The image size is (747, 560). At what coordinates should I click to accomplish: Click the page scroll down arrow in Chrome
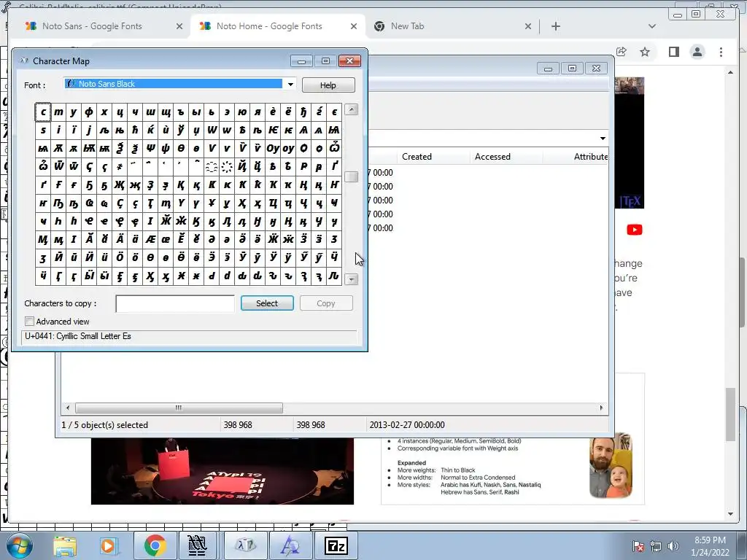(730, 514)
